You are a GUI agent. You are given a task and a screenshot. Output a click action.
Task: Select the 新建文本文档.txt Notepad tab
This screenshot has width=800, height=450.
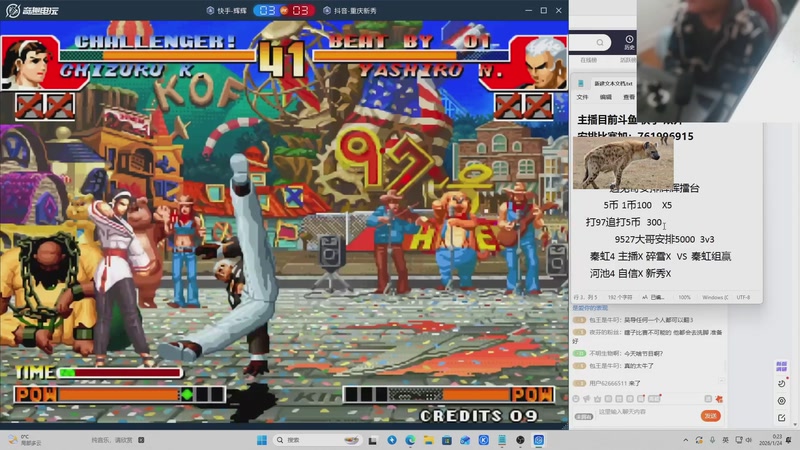tap(613, 83)
